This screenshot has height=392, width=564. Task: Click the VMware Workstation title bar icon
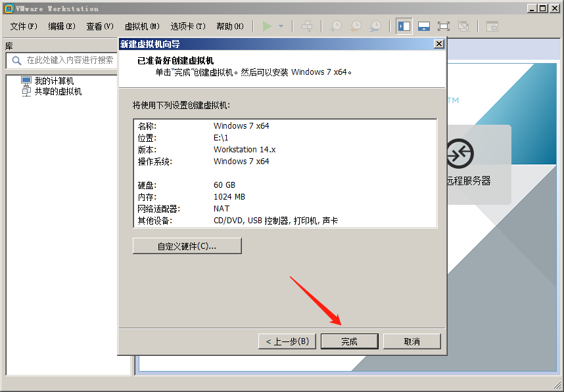tap(9, 9)
